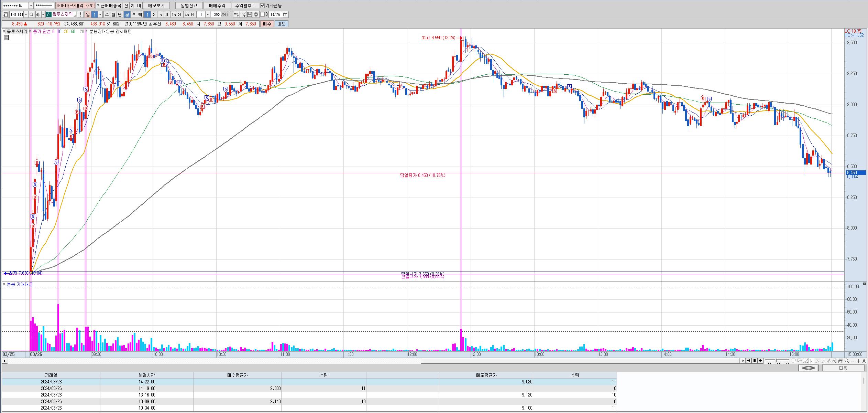The width and height of the screenshot is (868, 413).
Task: Click the fast-forward chart replay button
Action: point(760,361)
